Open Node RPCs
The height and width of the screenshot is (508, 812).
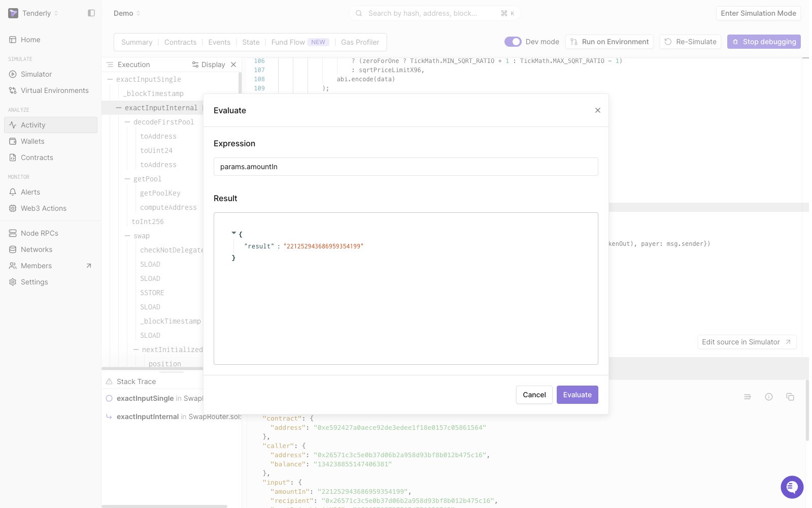click(51, 233)
